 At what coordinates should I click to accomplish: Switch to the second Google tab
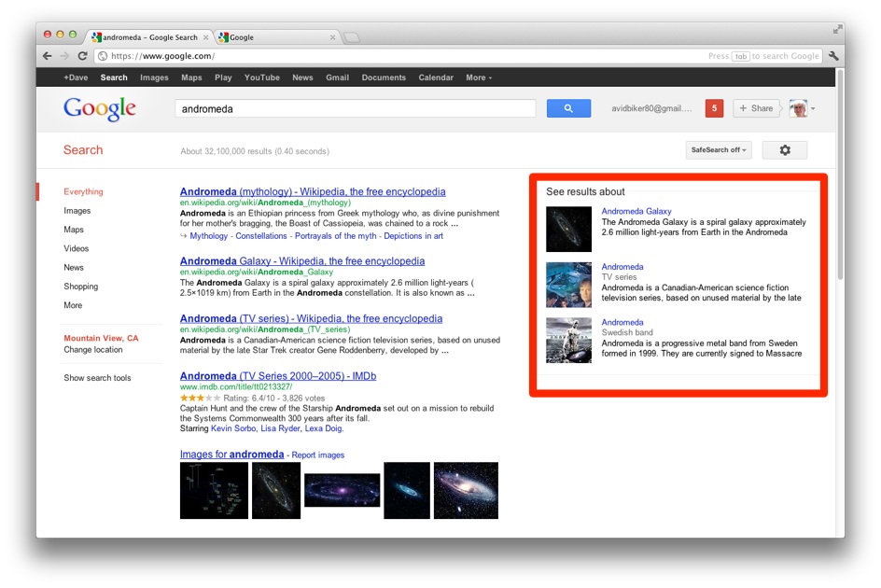click(x=275, y=37)
